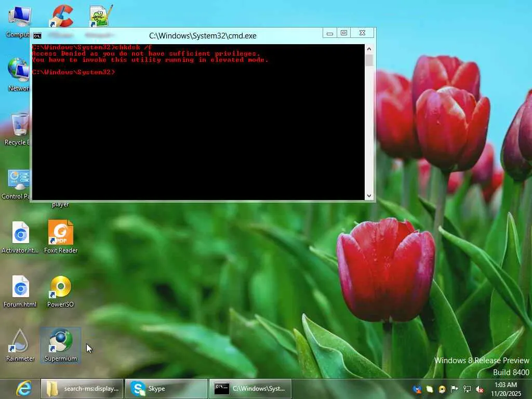Click the cmd.exe title bar system icon
The image size is (532, 399).
pos(37,36)
